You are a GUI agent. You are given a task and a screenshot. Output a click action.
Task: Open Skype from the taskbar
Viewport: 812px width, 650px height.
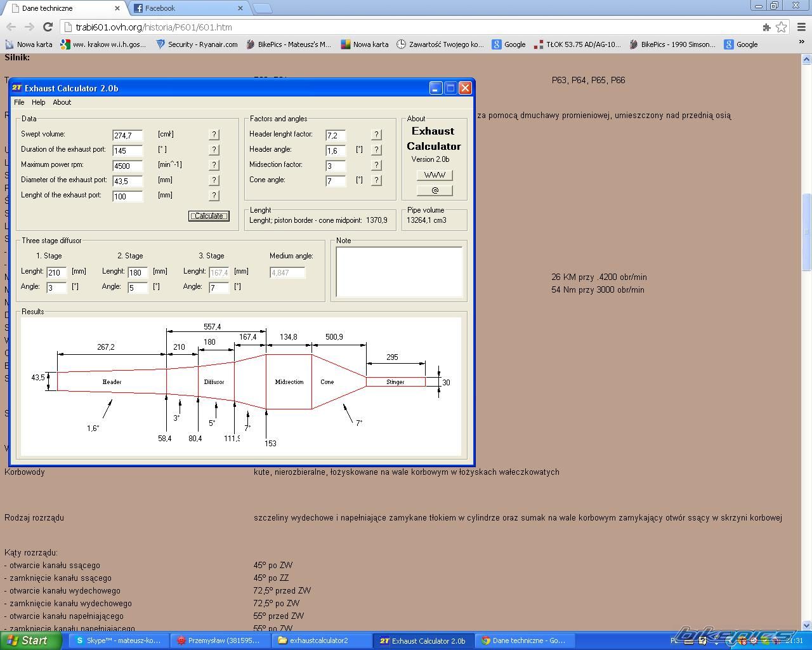pos(117,640)
